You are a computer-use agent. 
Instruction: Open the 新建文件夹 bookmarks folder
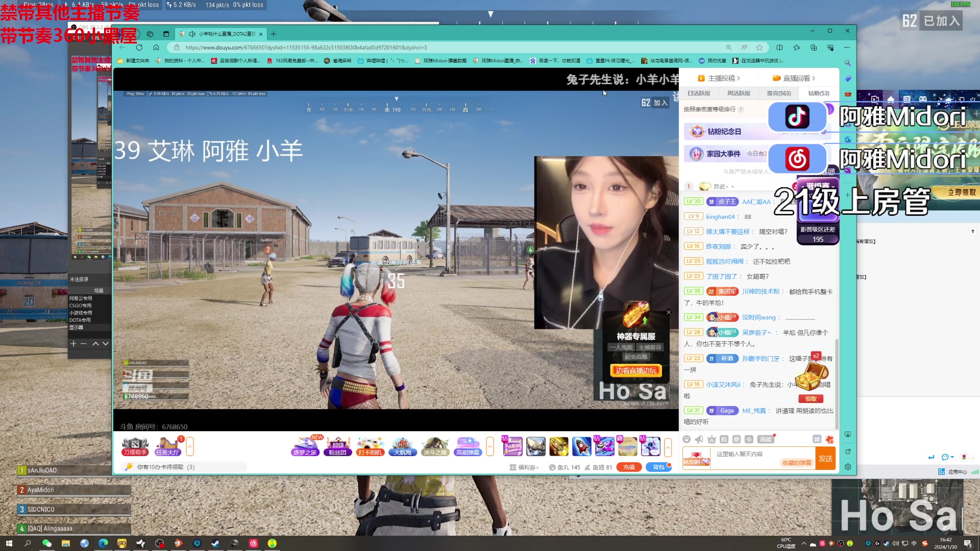tap(134, 61)
